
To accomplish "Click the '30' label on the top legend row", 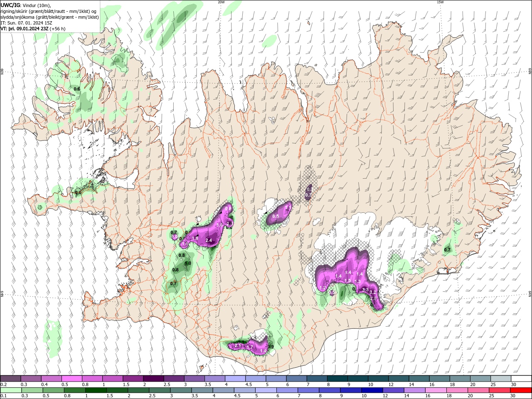I will 513,384.
